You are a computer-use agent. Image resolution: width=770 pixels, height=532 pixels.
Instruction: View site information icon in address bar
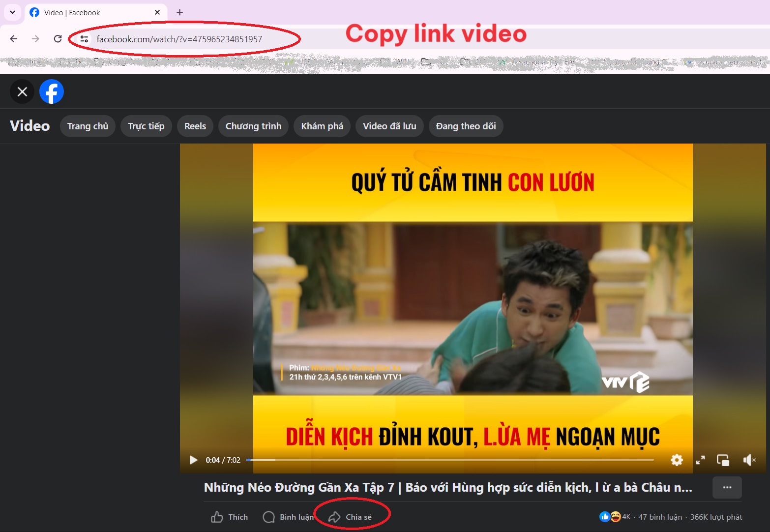(84, 39)
